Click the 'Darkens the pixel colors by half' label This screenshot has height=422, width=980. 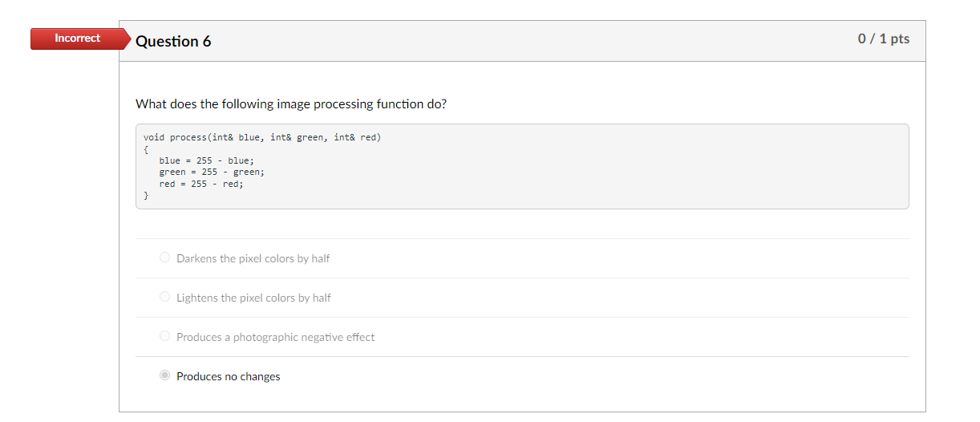[253, 258]
